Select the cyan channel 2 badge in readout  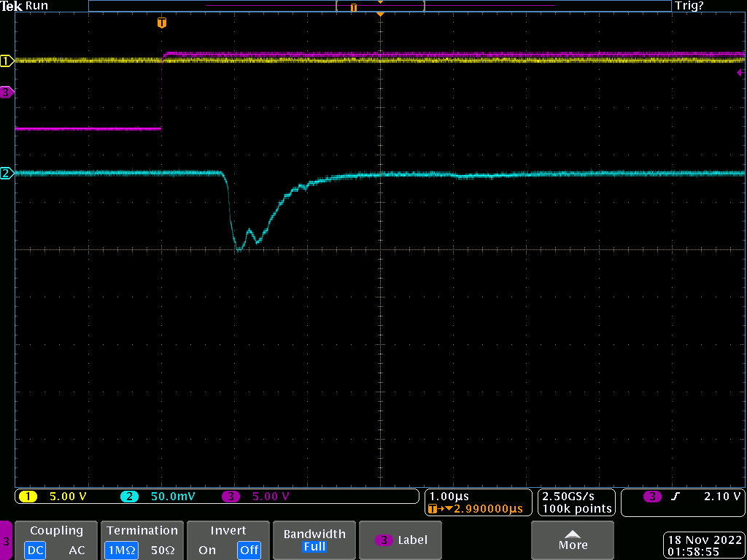tap(129, 497)
